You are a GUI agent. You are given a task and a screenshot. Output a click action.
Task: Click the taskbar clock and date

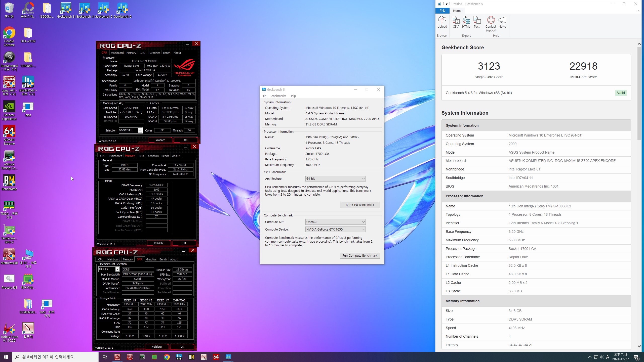click(x=620, y=357)
